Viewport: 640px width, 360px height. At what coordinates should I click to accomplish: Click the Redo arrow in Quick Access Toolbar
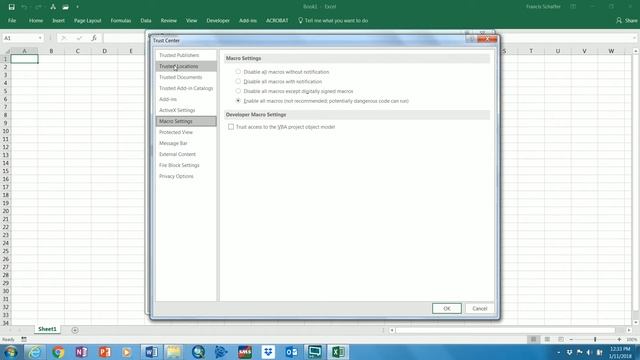pos(38,7)
